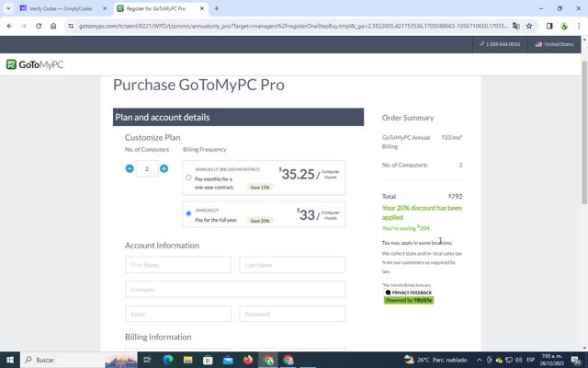Screen dimensions: 588x368
Task: Click the Buscar taskbar search box
Action: click(x=79, y=360)
